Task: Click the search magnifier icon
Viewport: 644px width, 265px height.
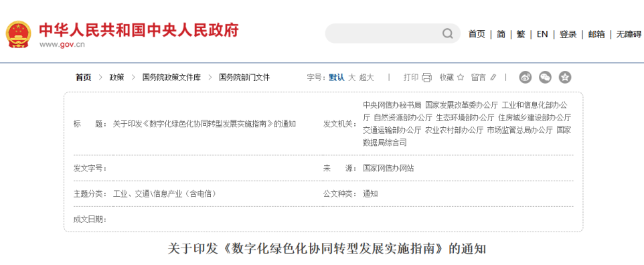Action: click(x=448, y=33)
